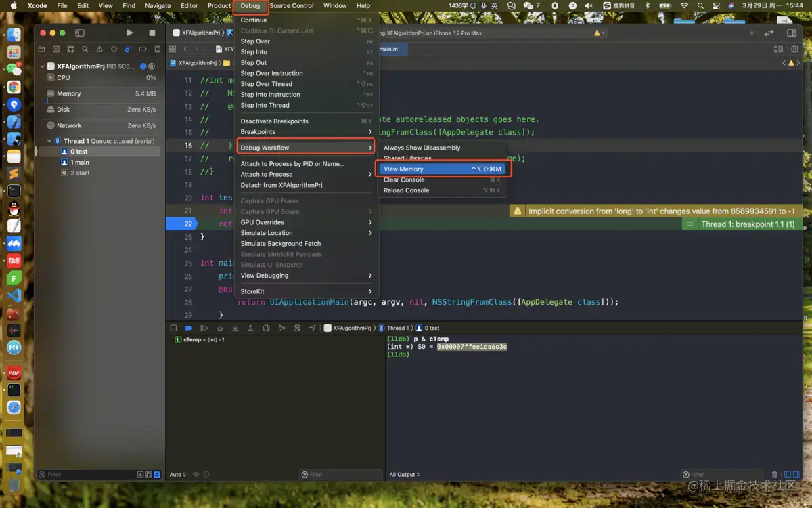Focus the console Filter field
This screenshot has height=508, width=812.
[x=722, y=475]
